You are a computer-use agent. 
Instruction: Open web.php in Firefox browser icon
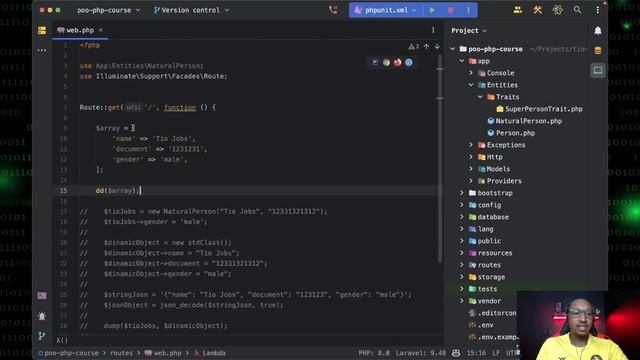click(398, 62)
